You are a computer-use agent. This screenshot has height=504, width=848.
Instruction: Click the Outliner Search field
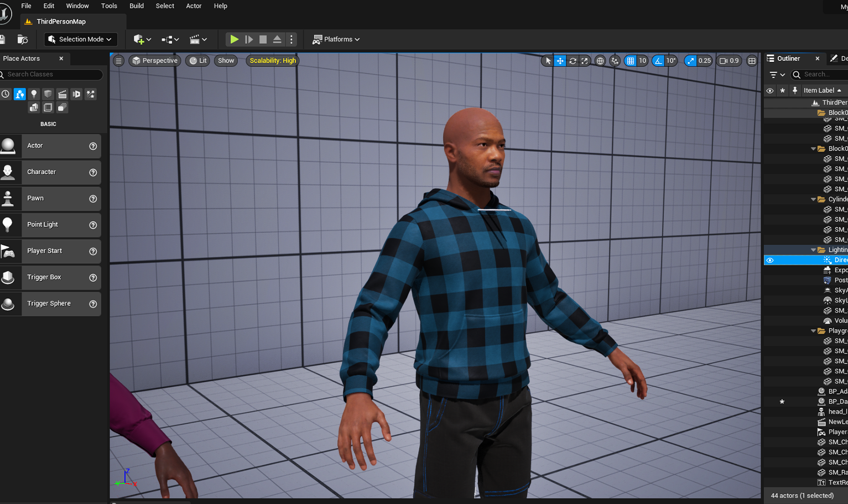click(819, 74)
